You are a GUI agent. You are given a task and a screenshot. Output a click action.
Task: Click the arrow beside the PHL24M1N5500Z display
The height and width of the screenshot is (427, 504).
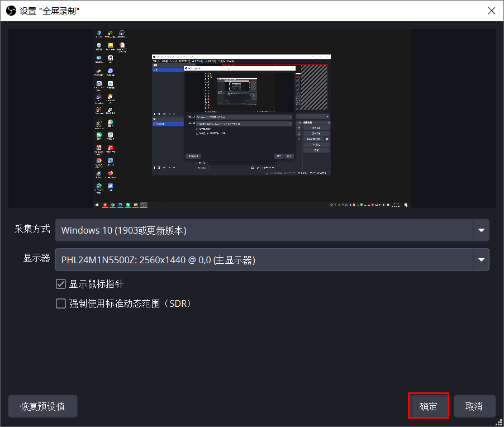[481, 259]
